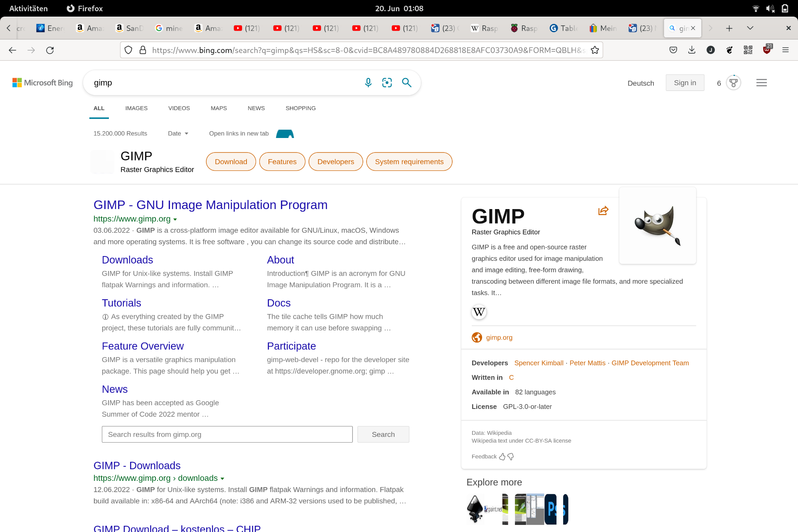Open GIMP - GNU Image Manipulation Program link

[210, 205]
